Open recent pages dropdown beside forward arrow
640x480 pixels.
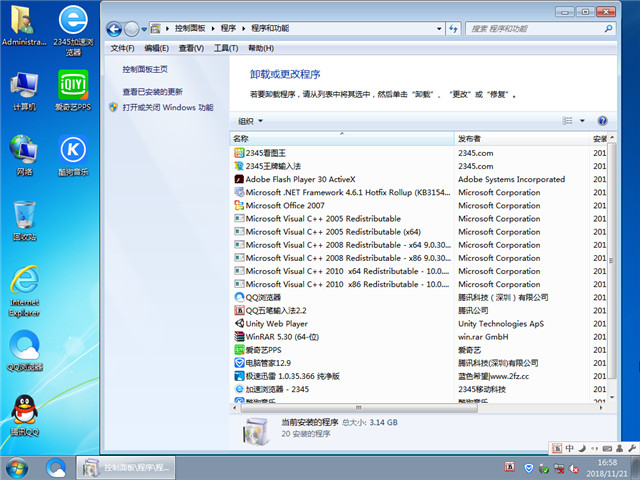point(144,29)
